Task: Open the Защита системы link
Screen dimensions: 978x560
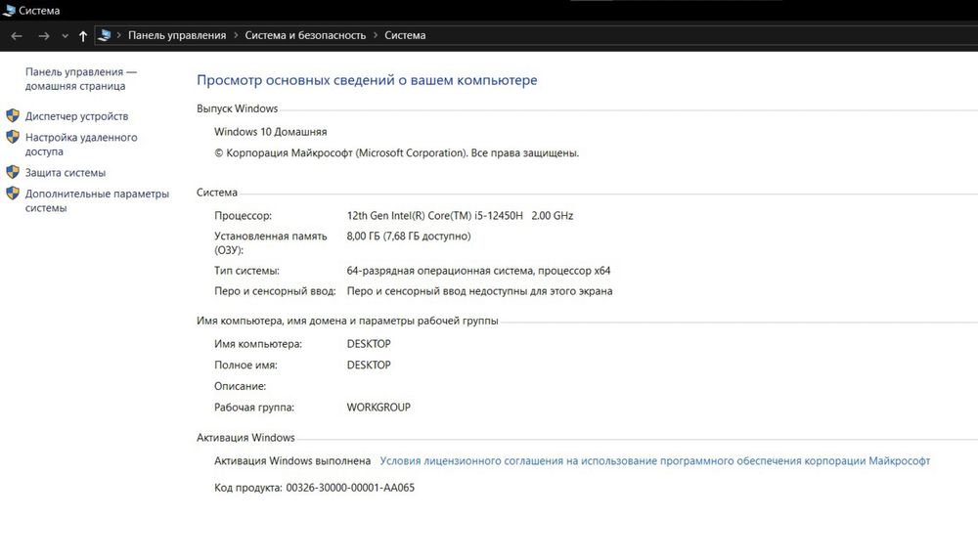Action: pos(65,173)
